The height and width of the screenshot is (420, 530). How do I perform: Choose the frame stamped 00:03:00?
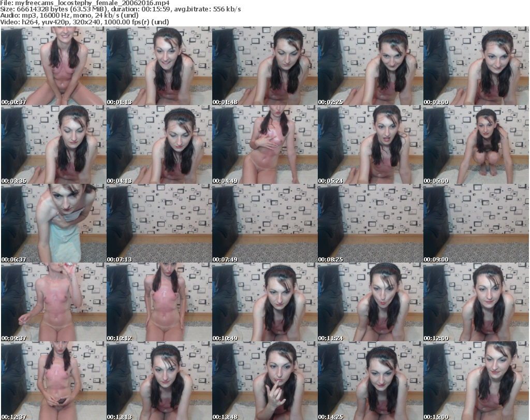click(x=476, y=66)
